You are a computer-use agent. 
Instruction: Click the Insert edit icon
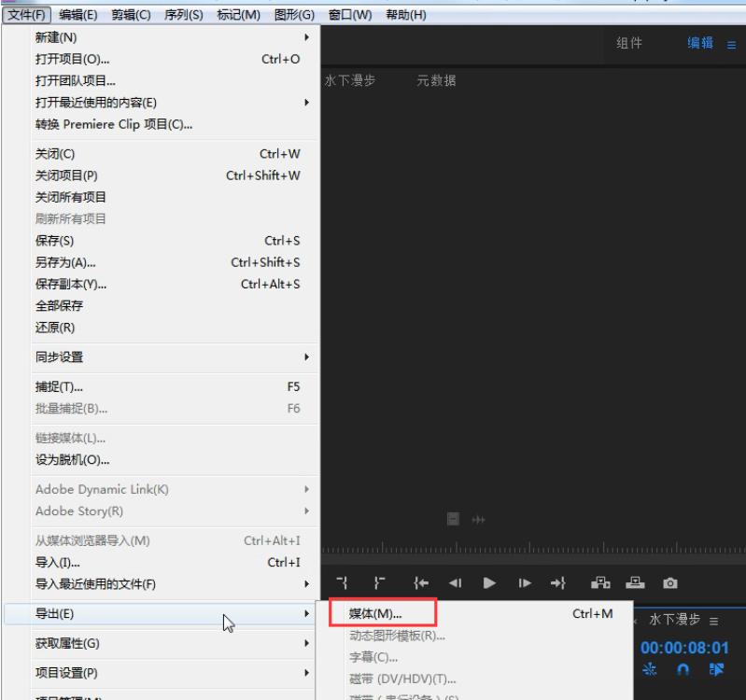tap(600, 582)
